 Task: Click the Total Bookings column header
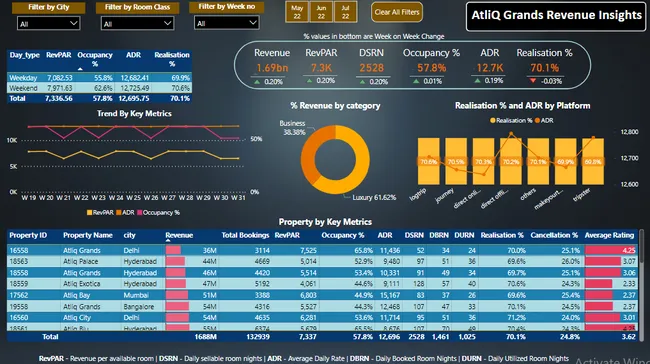pyautogui.click(x=245, y=235)
